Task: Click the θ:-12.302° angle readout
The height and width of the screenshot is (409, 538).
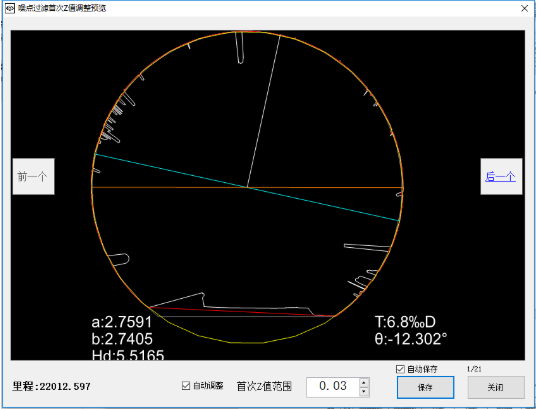Action: coord(411,339)
